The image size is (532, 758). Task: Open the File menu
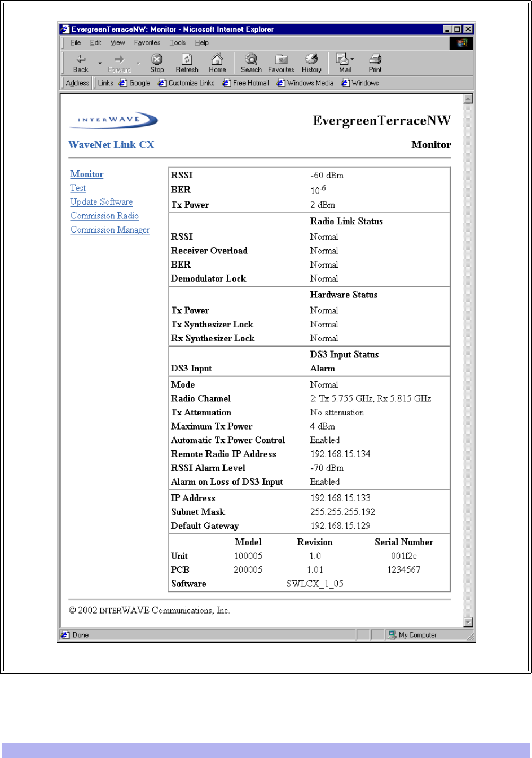pyautogui.click(x=76, y=42)
